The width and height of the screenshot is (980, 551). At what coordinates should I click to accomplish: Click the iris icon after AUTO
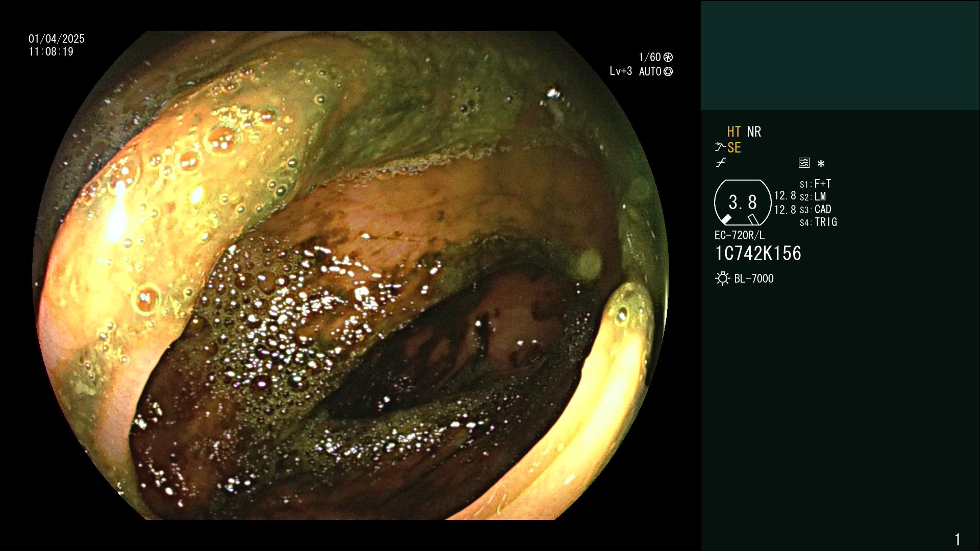pos(668,72)
